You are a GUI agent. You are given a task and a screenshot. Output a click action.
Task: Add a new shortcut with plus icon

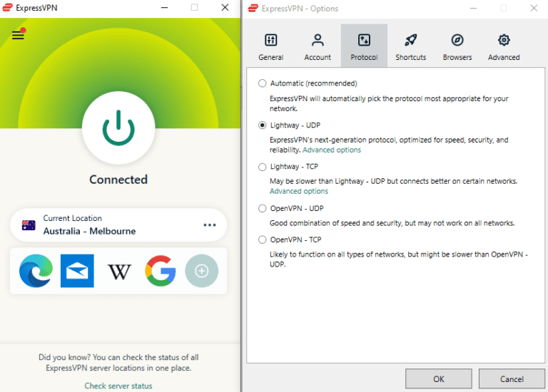(201, 271)
